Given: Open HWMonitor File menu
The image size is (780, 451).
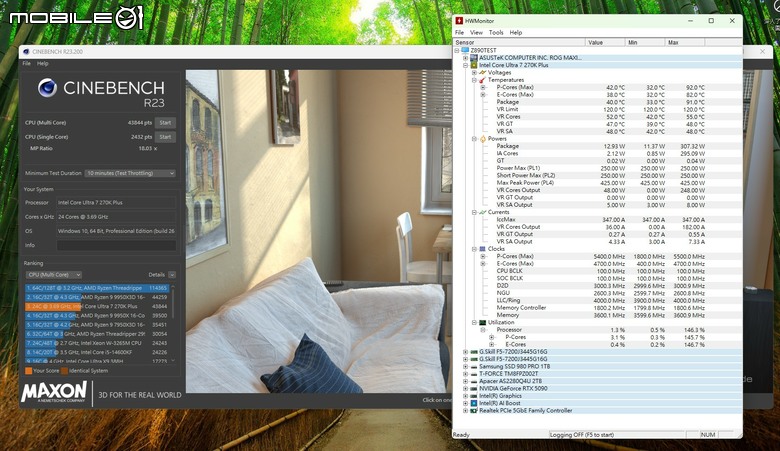Looking at the screenshot, I should pos(459,32).
